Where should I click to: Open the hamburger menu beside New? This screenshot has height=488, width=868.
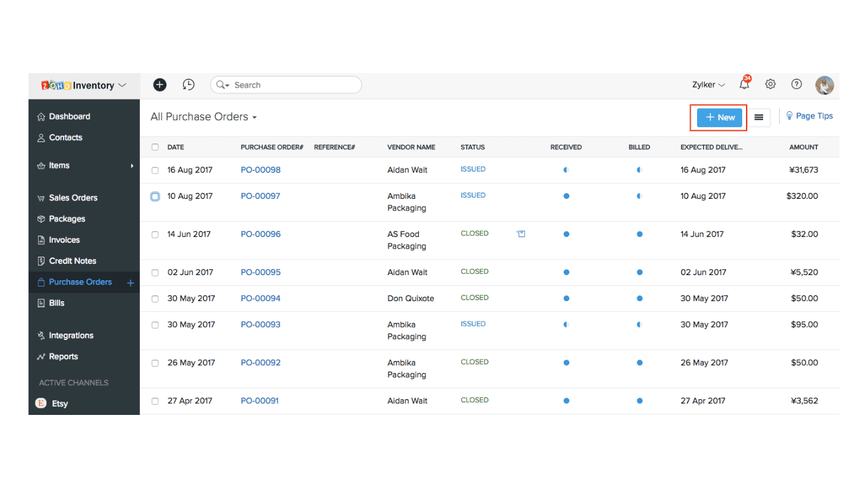click(x=759, y=118)
